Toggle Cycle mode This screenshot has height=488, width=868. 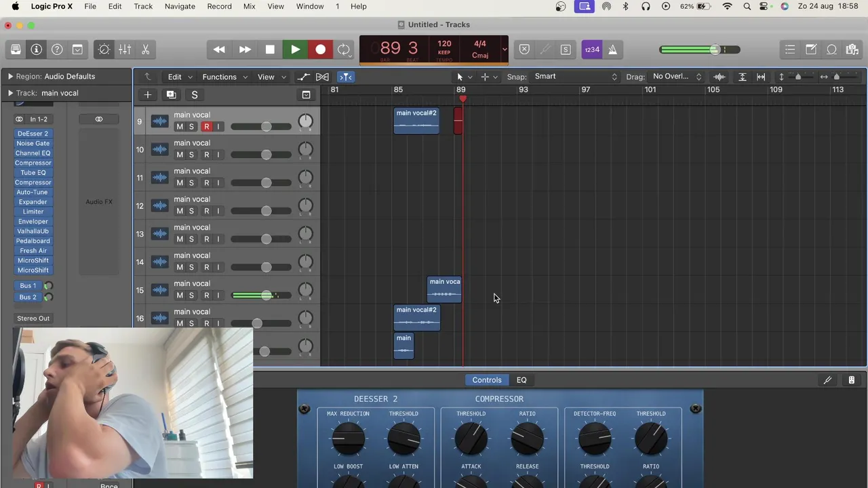344,49
